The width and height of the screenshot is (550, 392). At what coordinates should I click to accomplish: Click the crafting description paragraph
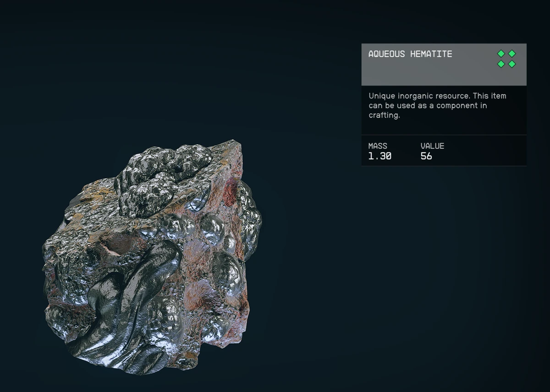[x=438, y=105]
